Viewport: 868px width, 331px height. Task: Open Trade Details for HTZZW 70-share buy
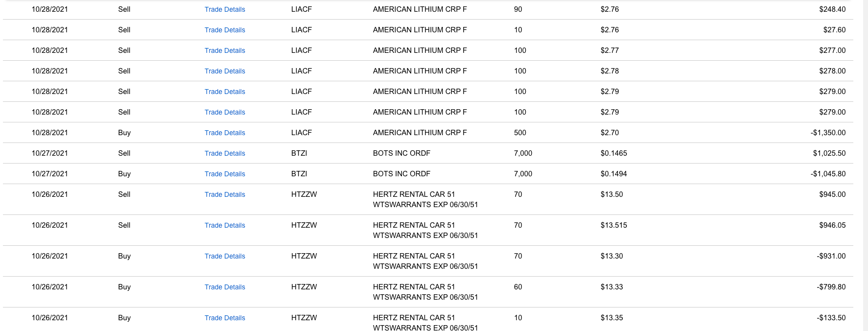click(225, 256)
